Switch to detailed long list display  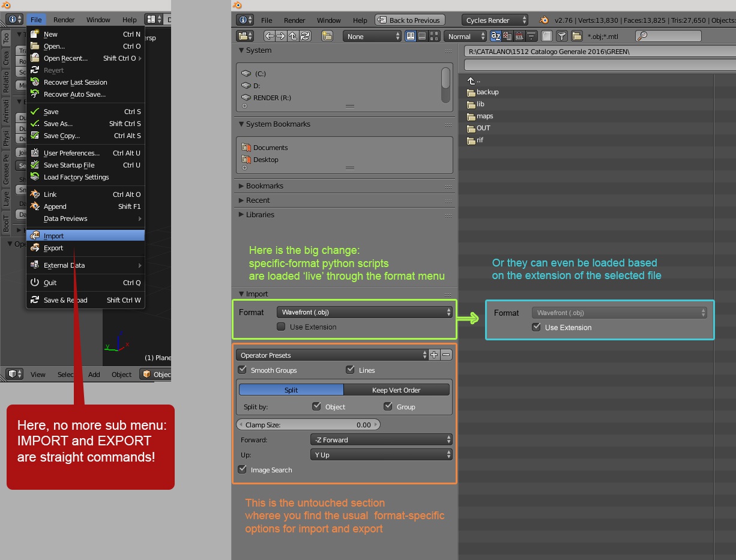(x=421, y=36)
